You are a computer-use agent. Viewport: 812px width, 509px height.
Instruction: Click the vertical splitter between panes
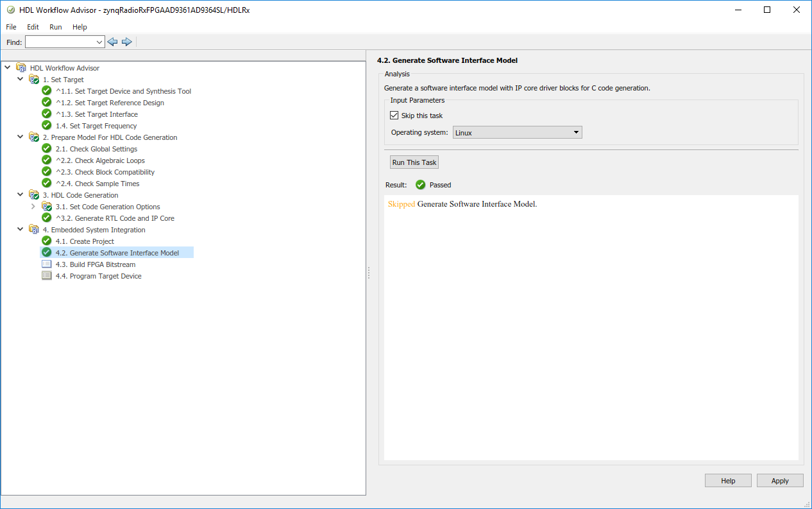coord(368,273)
